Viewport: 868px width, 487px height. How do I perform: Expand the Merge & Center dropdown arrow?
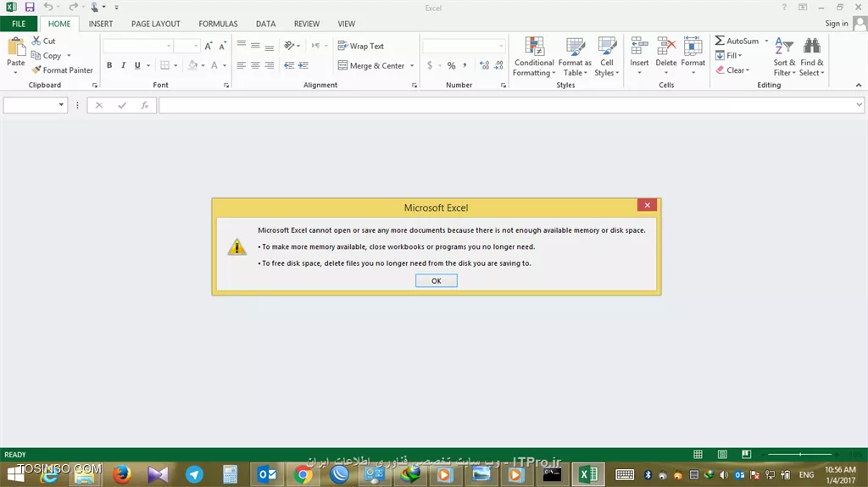tap(412, 65)
